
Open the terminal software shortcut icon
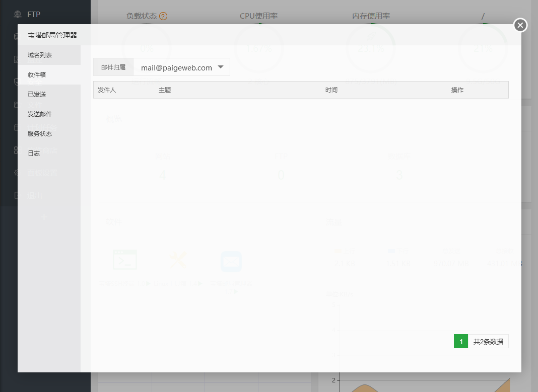tap(124, 260)
